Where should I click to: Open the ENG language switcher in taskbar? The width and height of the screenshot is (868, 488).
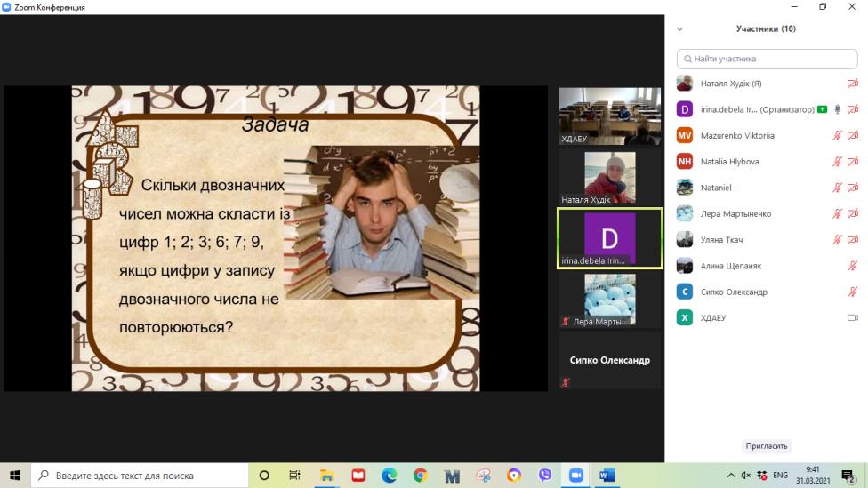click(x=780, y=476)
